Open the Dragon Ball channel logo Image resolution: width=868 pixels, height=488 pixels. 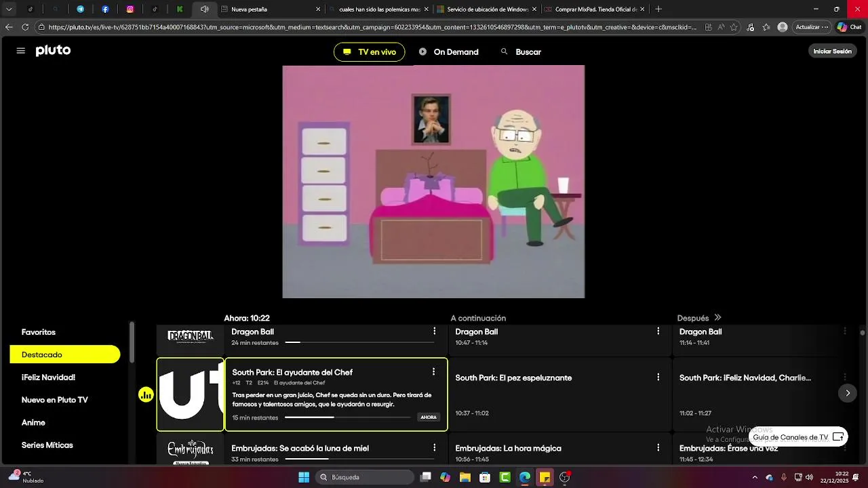[x=191, y=337]
